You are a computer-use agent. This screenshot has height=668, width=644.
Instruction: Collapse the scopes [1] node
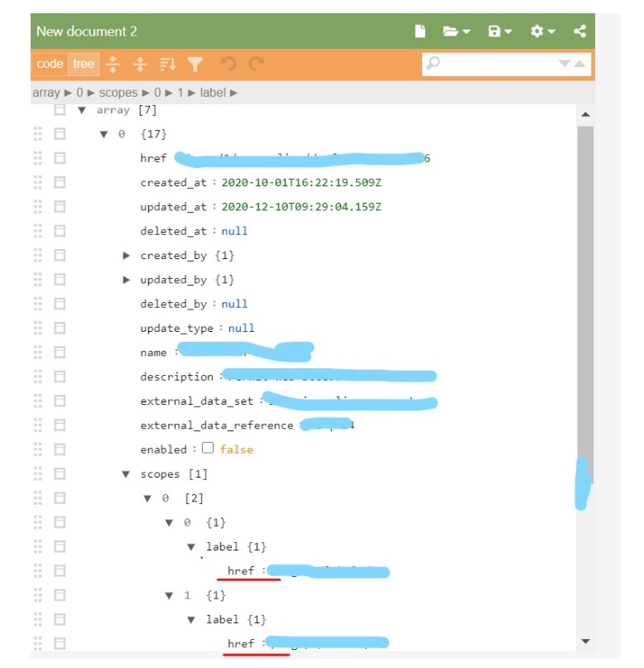[x=127, y=474]
